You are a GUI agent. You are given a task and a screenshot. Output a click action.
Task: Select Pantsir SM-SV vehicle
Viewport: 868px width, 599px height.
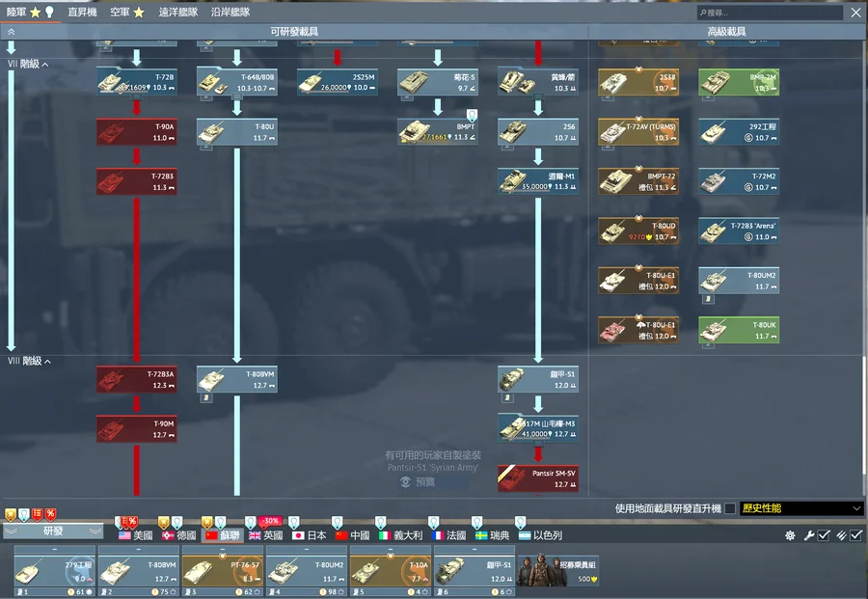tap(537, 478)
